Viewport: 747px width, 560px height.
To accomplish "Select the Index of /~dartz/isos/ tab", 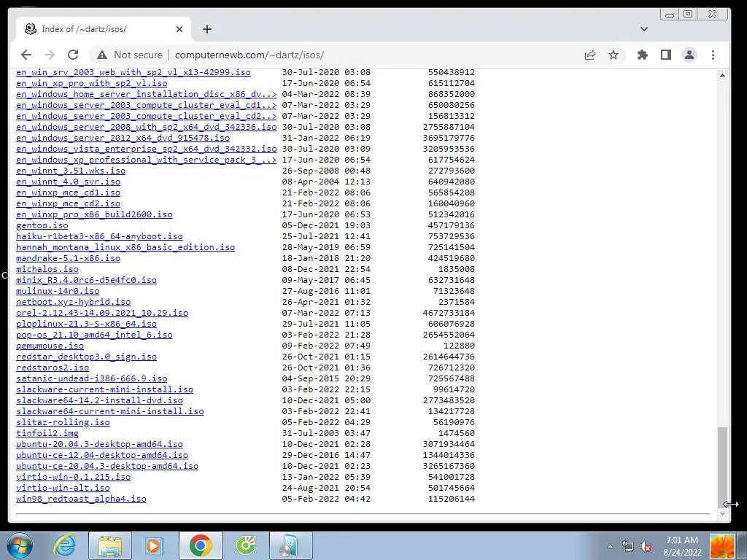I will click(104, 29).
